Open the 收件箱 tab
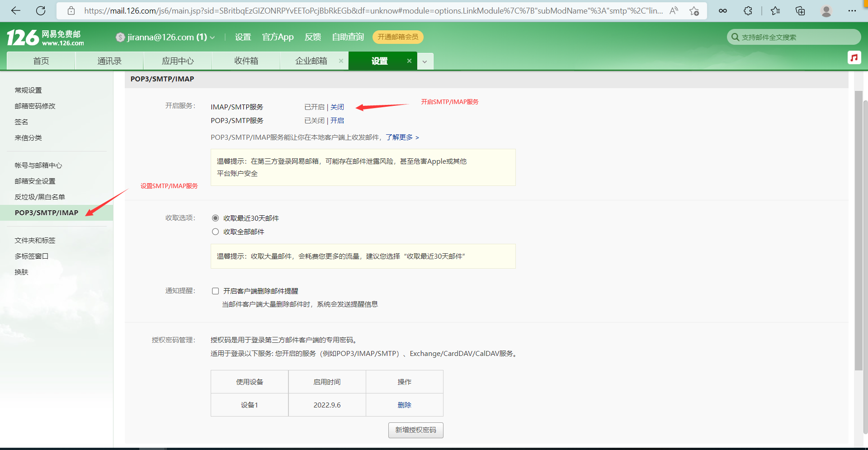Screen dimensions: 868x450 pos(246,61)
